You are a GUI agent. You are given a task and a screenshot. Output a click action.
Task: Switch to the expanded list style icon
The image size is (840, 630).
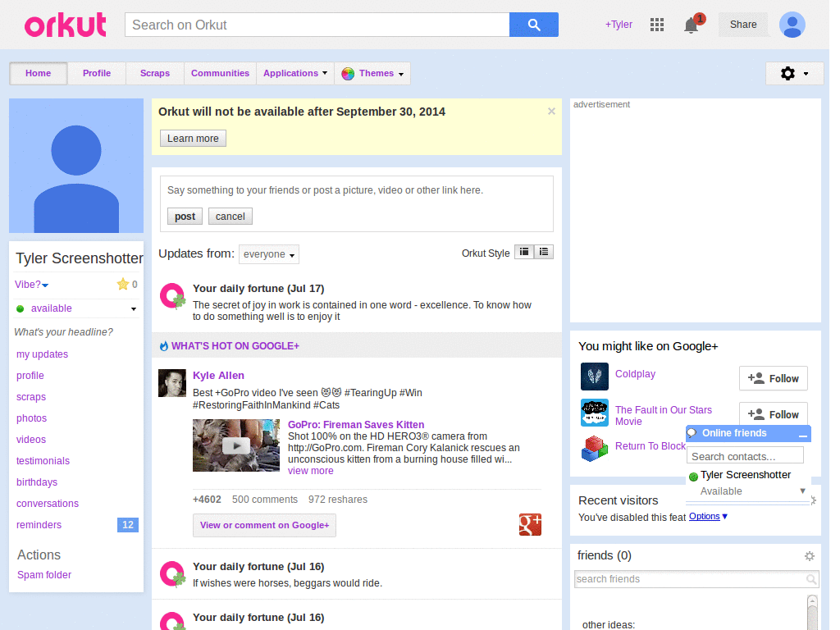pyautogui.click(x=544, y=252)
